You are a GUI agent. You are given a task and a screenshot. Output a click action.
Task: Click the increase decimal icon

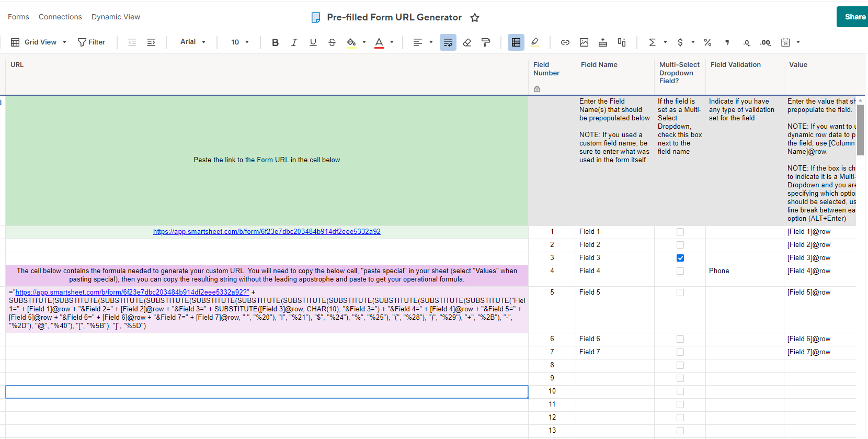click(x=766, y=42)
